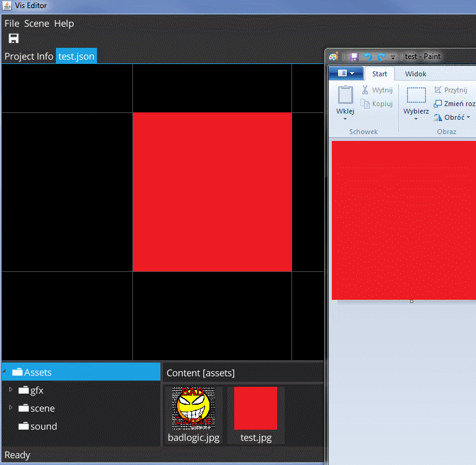The height and width of the screenshot is (465, 476).
Task: Switch to the Widok ribbon tab
Action: click(416, 74)
